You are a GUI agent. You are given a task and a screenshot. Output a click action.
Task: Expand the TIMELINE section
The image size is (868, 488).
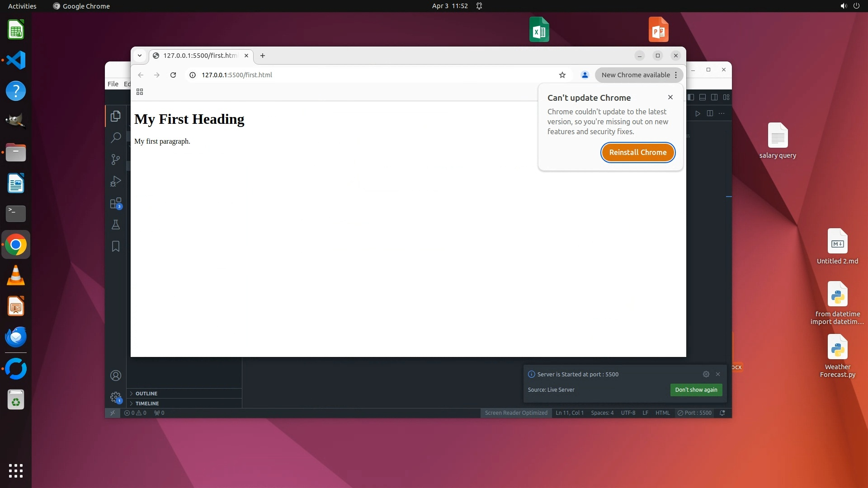click(147, 404)
